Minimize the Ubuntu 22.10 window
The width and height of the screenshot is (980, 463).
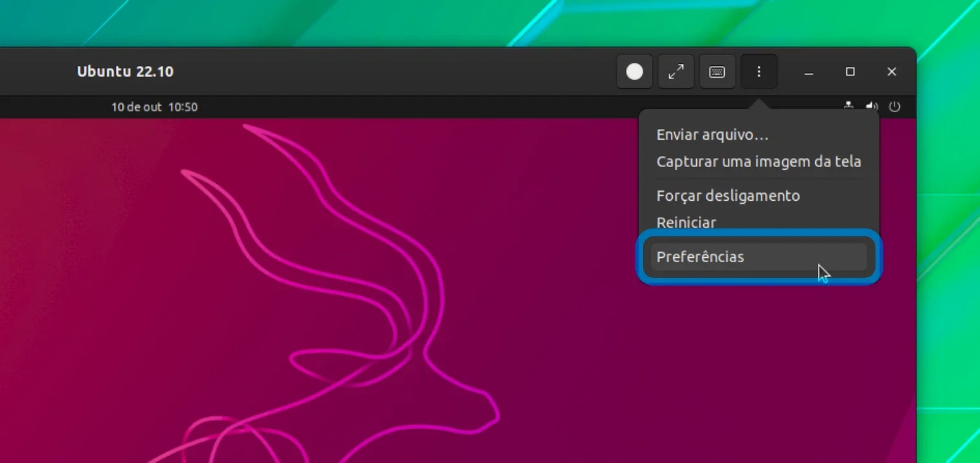[809, 72]
